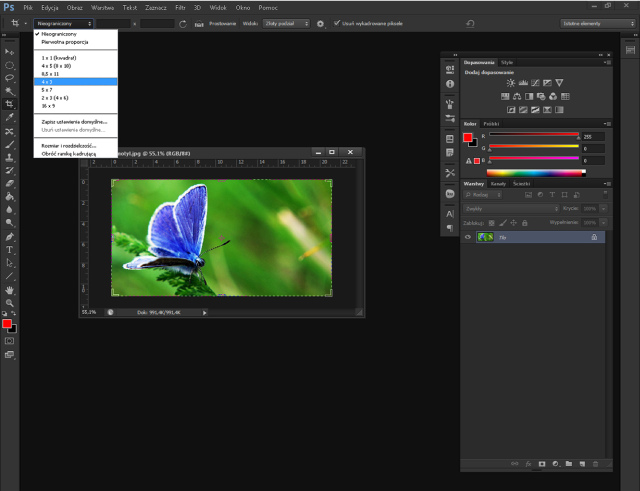This screenshot has width=640, height=491.
Task: Select the Zoom tool in the toolbox
Action: click(x=9, y=303)
